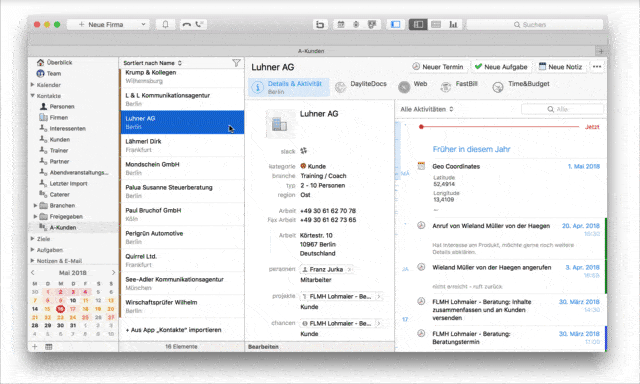Switch to the split list-detail view
This screenshot has width=640, height=384.
418,24
